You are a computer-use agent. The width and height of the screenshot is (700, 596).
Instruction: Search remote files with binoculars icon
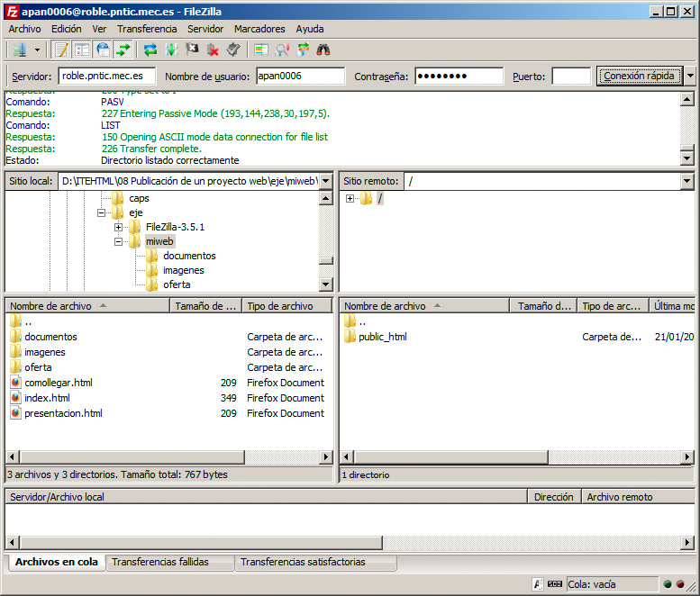[323, 50]
